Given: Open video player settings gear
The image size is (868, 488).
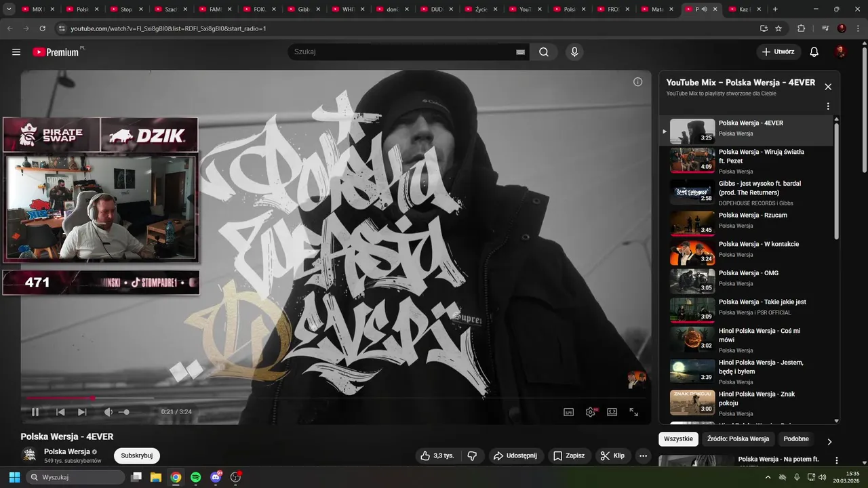Looking at the screenshot, I should tap(591, 412).
